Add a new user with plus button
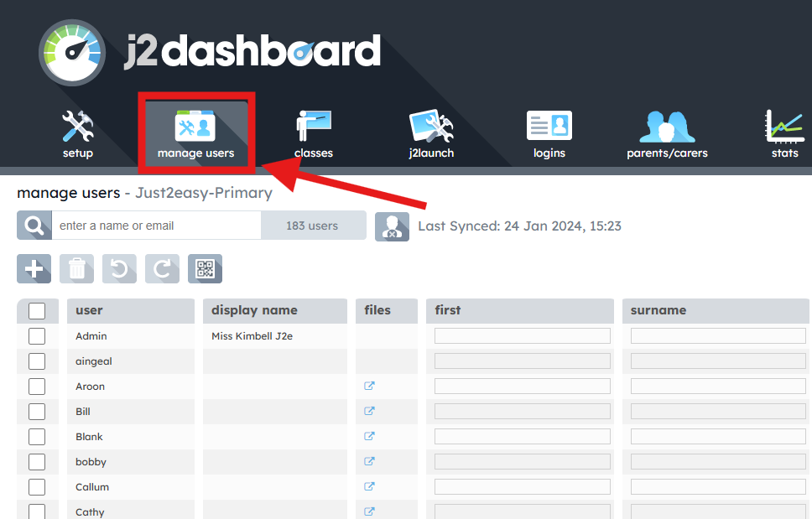The width and height of the screenshot is (812, 519). [34, 268]
